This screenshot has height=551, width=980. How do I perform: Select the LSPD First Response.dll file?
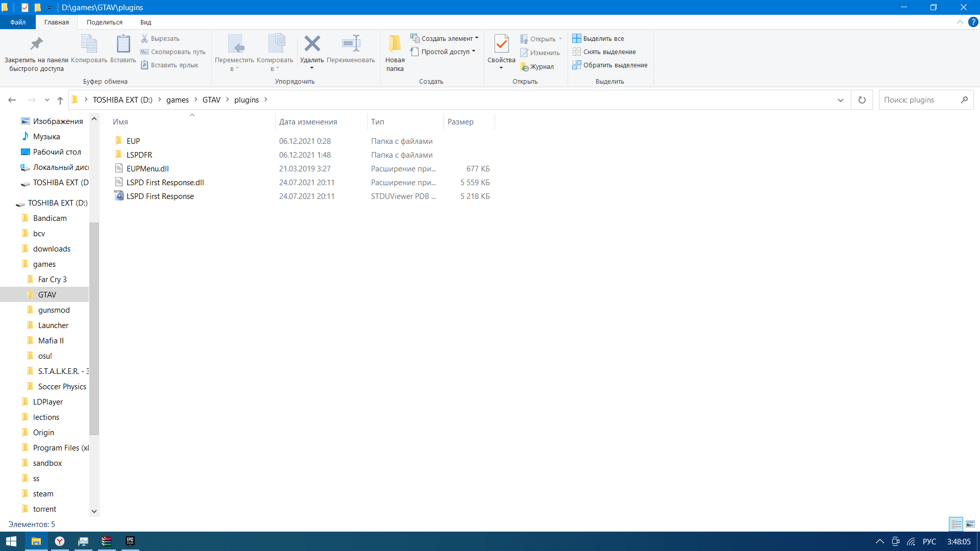(x=165, y=182)
